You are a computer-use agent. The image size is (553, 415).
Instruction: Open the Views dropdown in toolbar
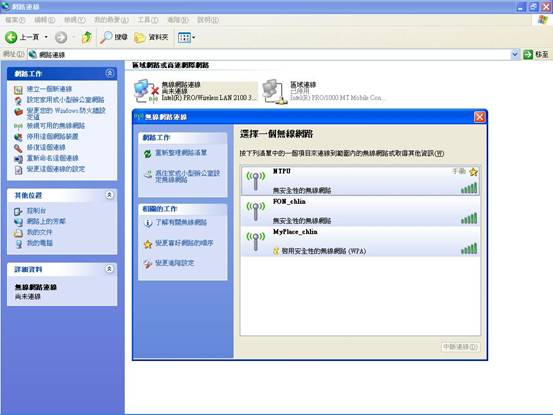[186, 37]
